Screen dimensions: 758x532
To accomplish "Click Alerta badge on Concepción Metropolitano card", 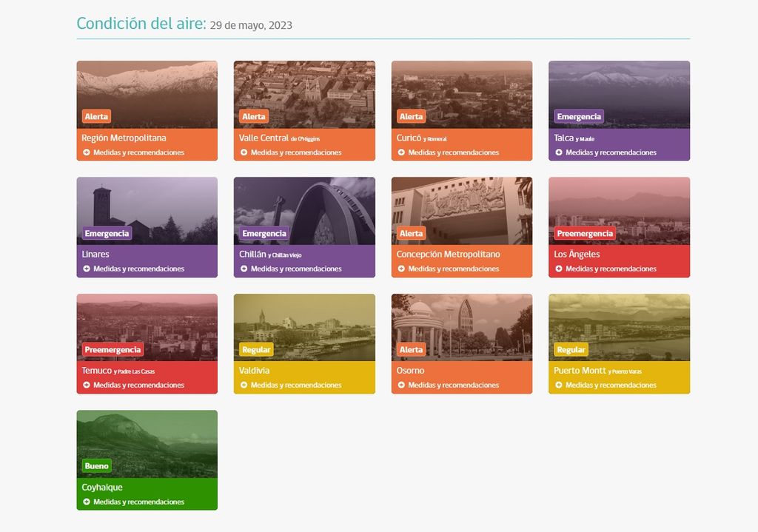I will tap(412, 233).
